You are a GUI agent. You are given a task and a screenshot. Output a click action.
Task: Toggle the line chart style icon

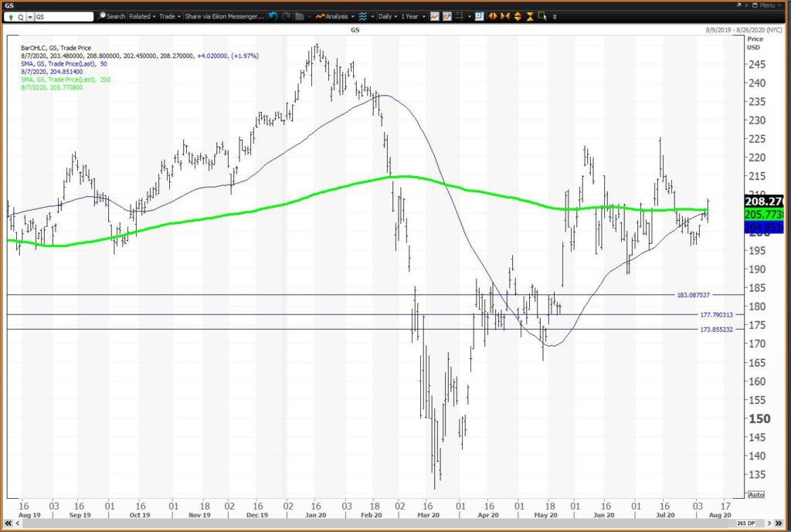434,16
